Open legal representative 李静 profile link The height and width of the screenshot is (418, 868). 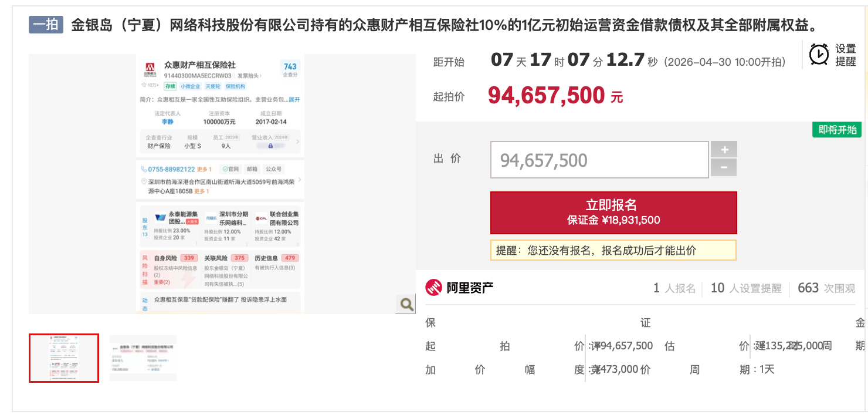tap(167, 121)
